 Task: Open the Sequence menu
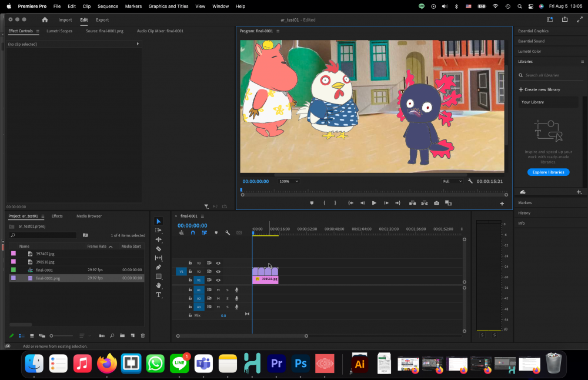108,6
